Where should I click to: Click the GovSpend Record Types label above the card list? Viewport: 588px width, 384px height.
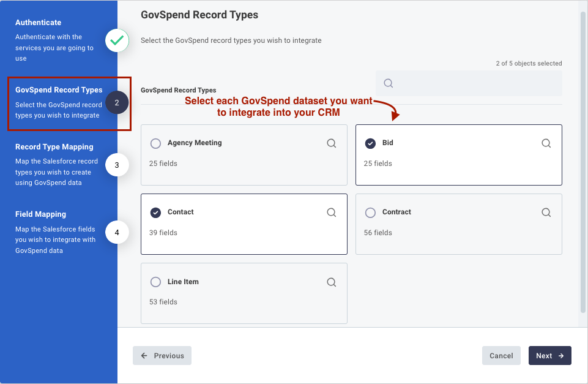[x=179, y=90]
